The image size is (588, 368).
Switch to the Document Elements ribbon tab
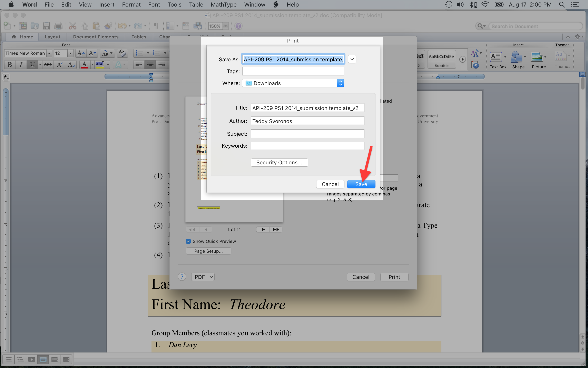(96, 37)
